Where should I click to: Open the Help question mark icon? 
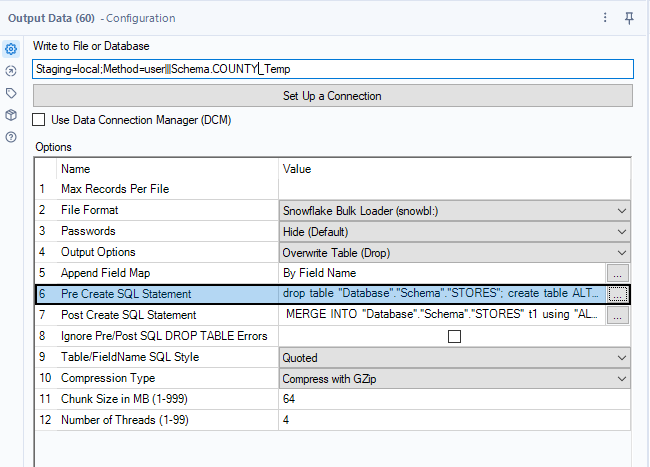[11, 137]
